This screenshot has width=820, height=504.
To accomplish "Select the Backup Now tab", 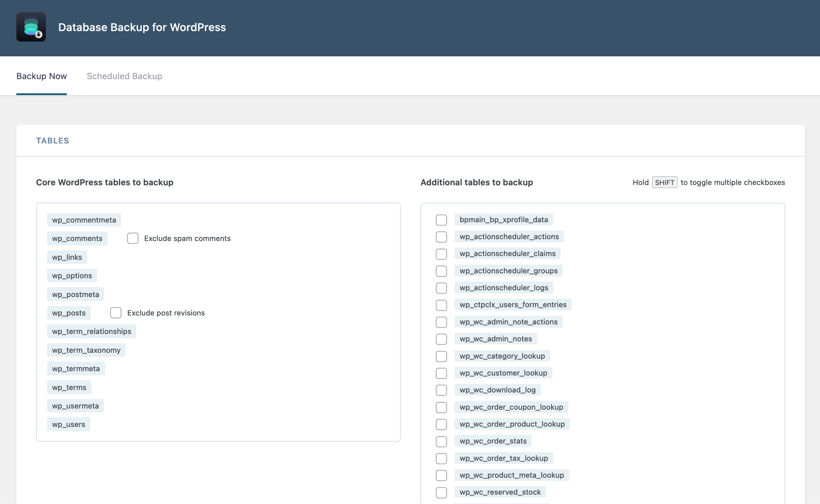I will (41, 76).
